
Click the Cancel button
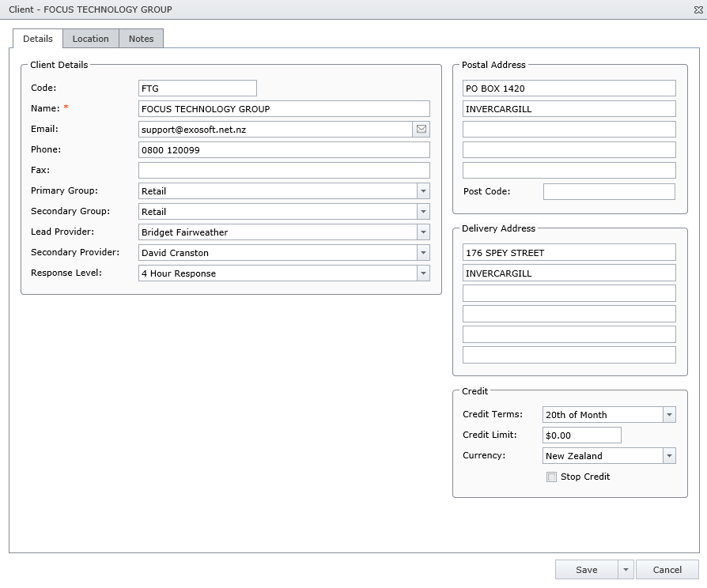coord(667,570)
